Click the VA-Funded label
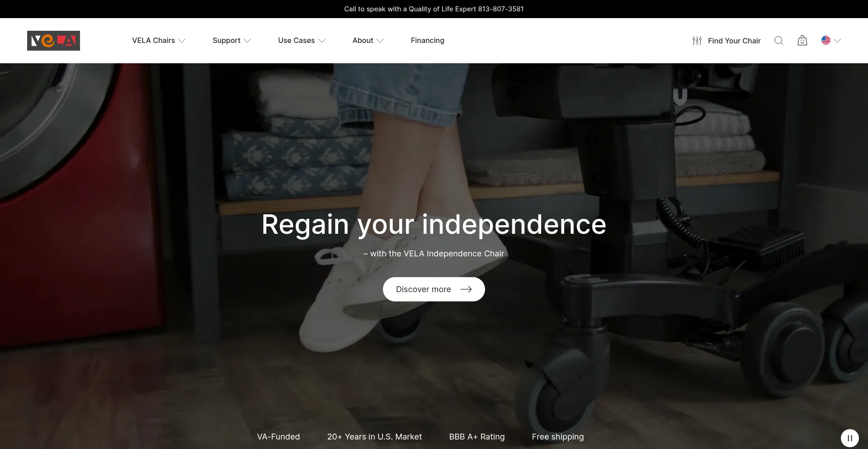868x449 pixels. click(278, 437)
